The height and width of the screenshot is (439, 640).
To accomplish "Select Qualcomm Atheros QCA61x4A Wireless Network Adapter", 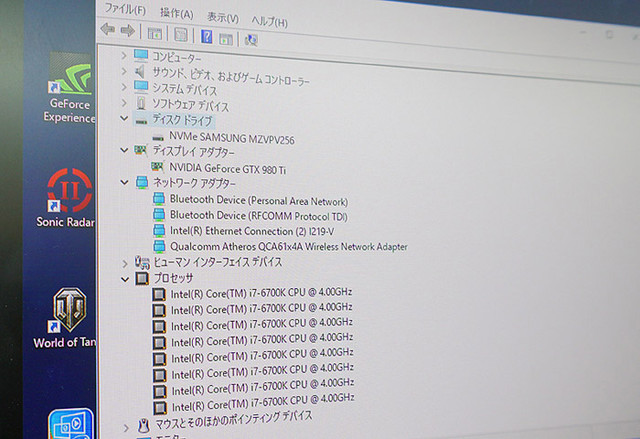I will coord(289,246).
